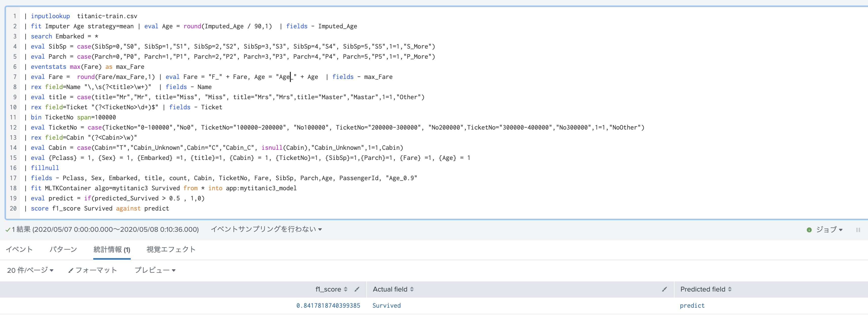The width and height of the screenshot is (868, 331).
Task: Open the プレビュー dropdown
Action: click(155, 270)
